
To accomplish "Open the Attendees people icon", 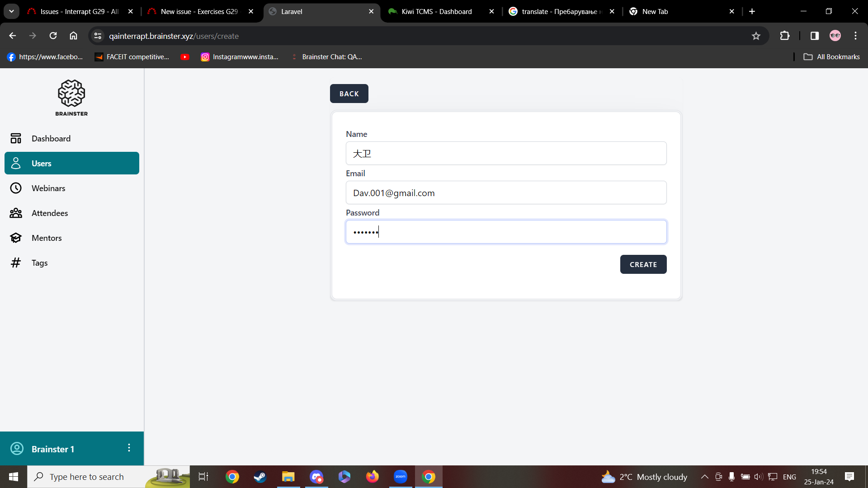I will tap(16, 213).
